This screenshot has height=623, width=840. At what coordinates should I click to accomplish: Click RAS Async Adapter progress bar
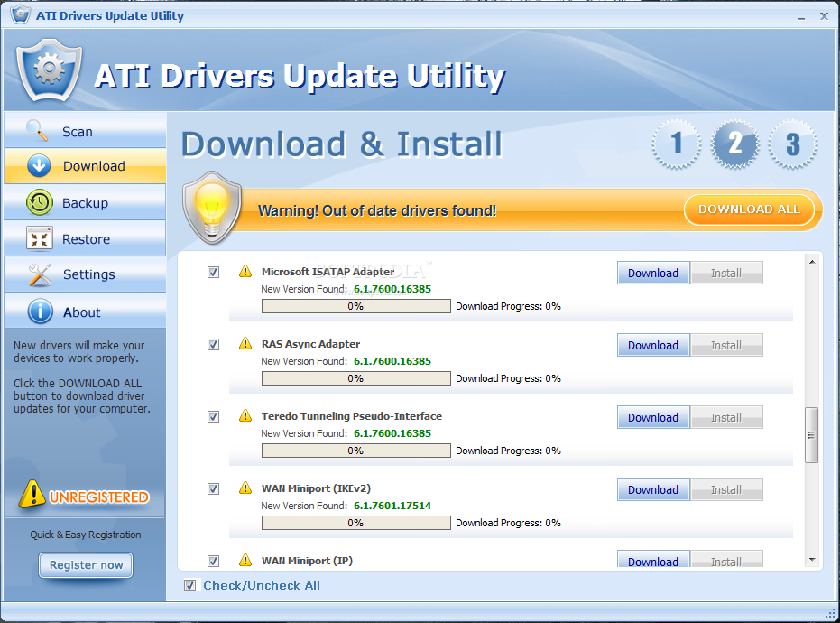(355, 378)
